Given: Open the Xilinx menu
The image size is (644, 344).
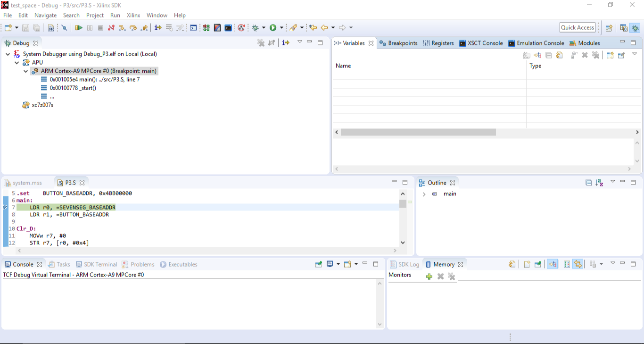Looking at the screenshot, I should 133,15.
